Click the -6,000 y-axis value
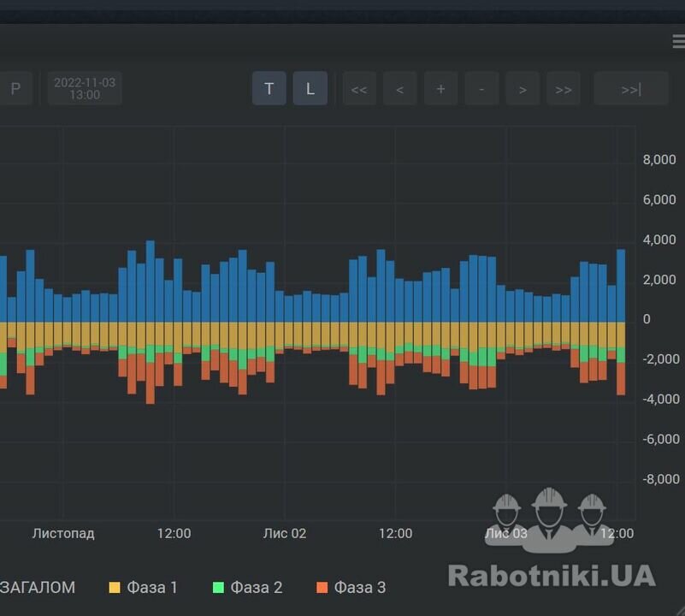The height and width of the screenshot is (616, 685). [x=661, y=439]
